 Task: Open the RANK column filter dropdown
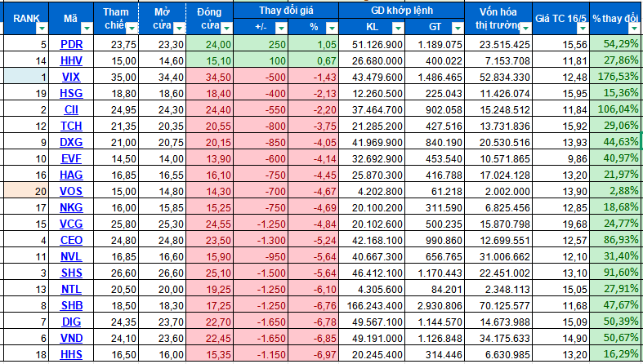(42, 29)
